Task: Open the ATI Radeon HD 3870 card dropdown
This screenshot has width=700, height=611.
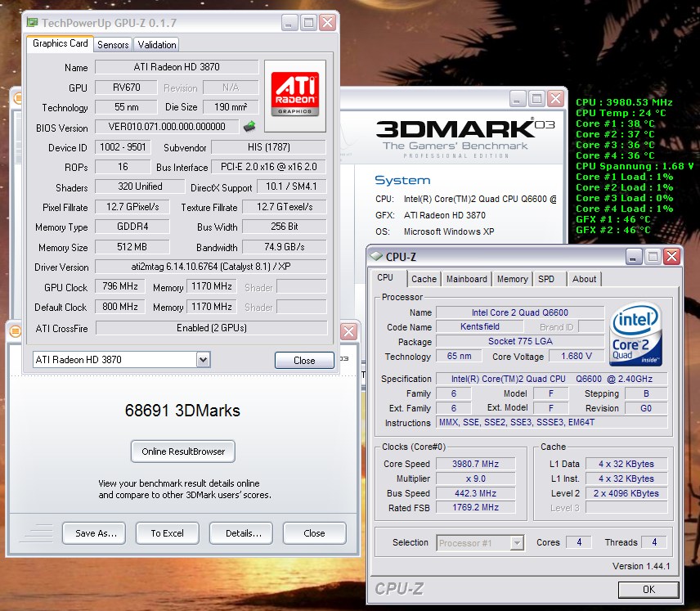Action: (203, 360)
